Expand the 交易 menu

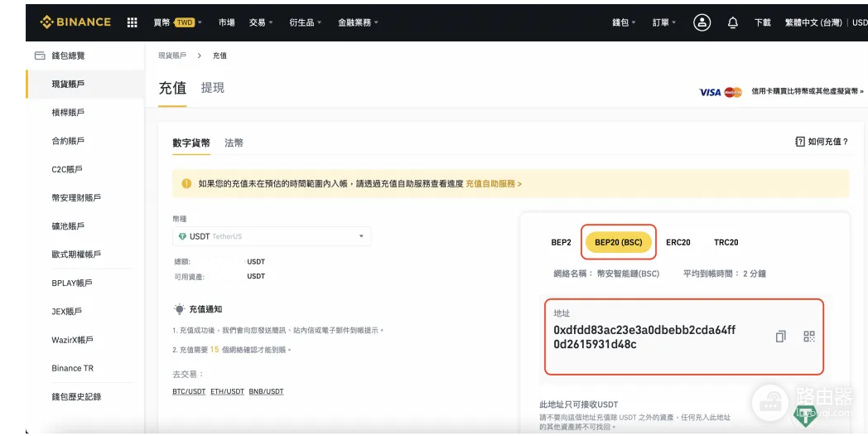(x=261, y=22)
